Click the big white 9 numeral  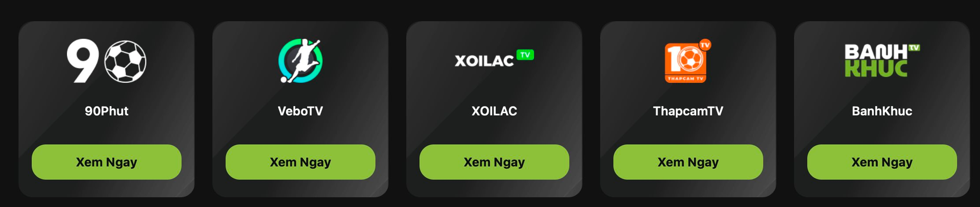(83, 61)
